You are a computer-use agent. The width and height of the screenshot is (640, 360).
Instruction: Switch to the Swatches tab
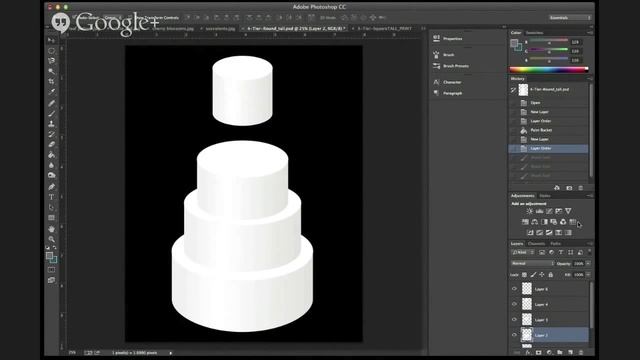(534, 33)
